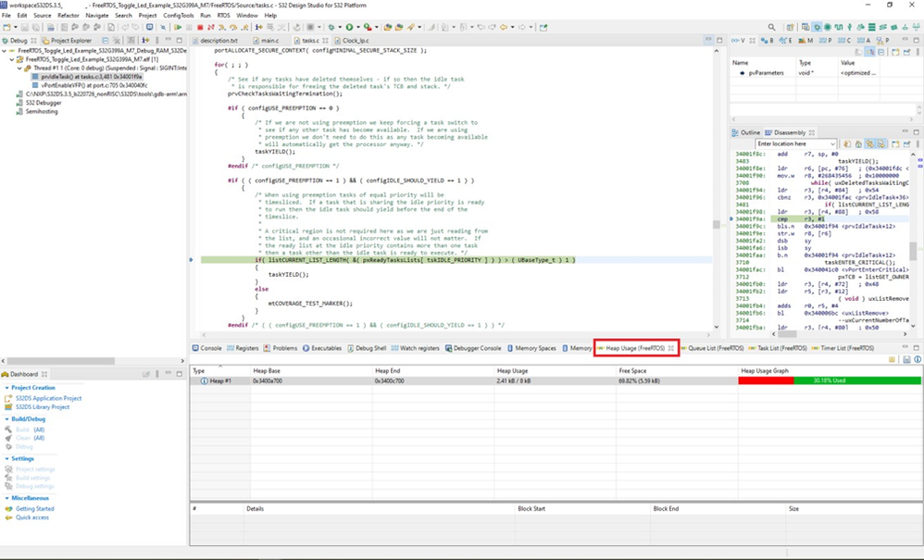Collapse the Thread #1 tree node
This screenshot has width=924, height=560.
pos(19,68)
